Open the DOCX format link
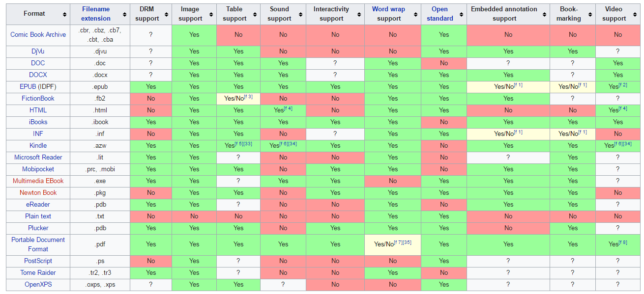This screenshot has width=644, height=294. (x=38, y=75)
